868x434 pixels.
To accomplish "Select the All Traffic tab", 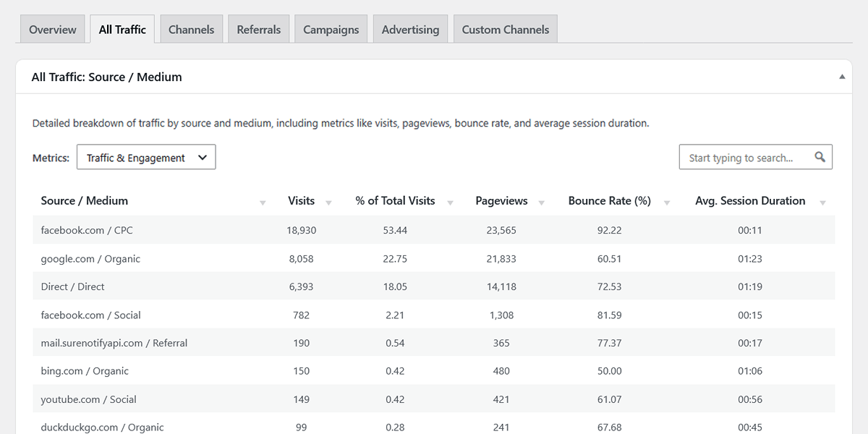I will [122, 30].
